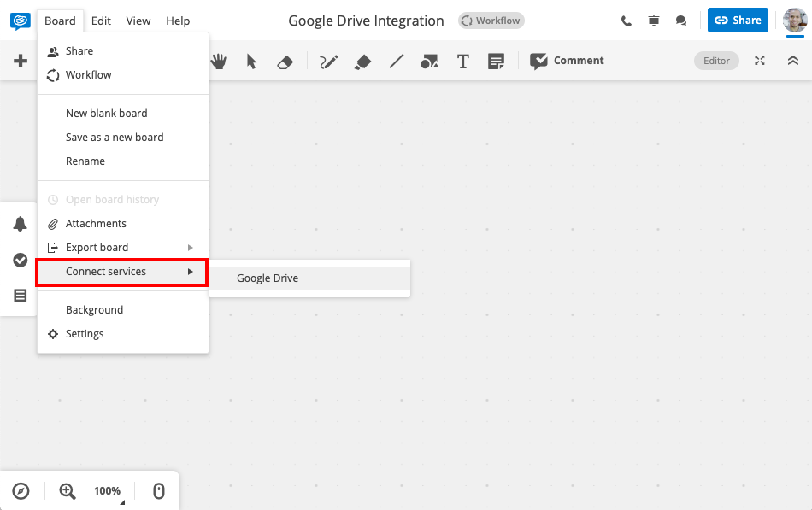Click the fullscreen expand icon
812x510 pixels.
(x=760, y=61)
